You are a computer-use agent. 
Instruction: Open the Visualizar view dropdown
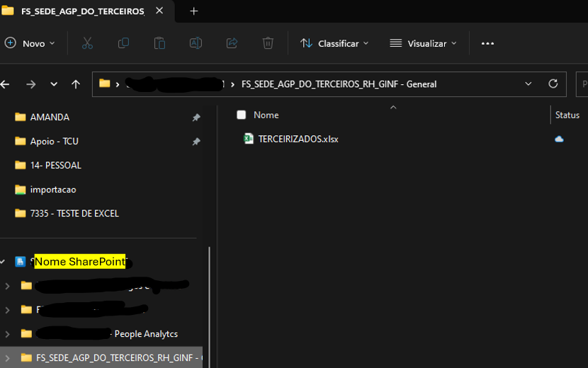[x=423, y=43]
